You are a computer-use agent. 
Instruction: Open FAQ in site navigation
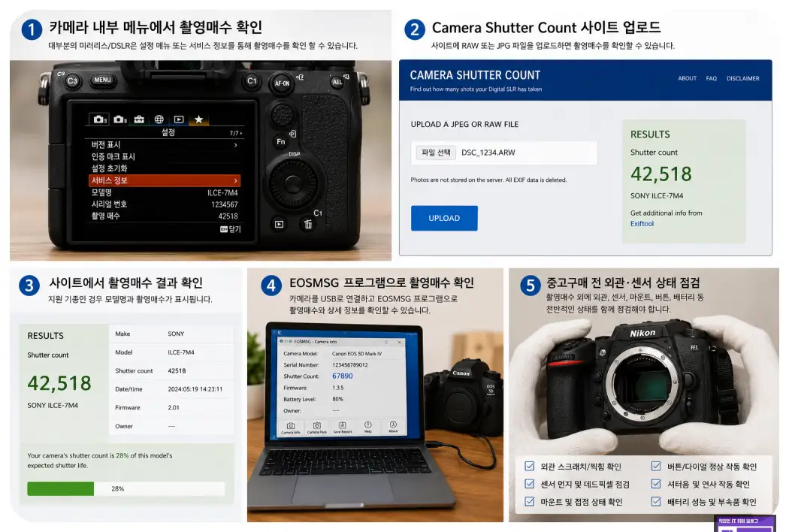point(711,78)
